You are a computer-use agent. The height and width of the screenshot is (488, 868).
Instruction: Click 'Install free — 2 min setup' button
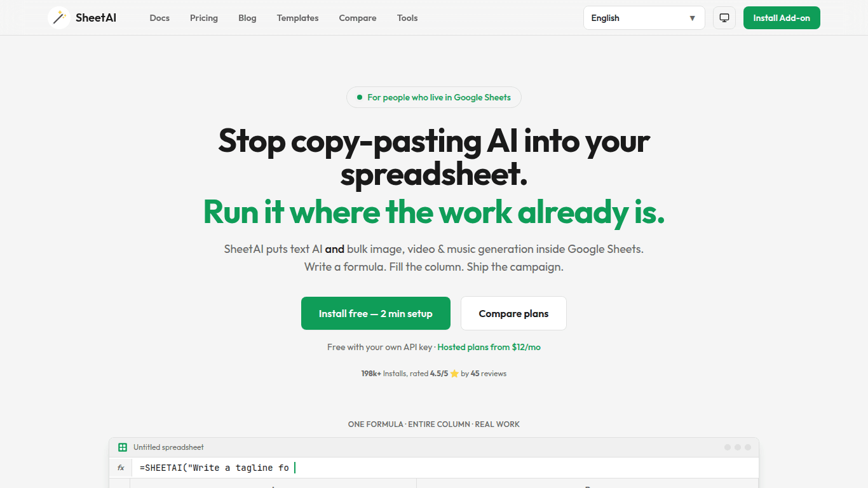click(x=376, y=313)
